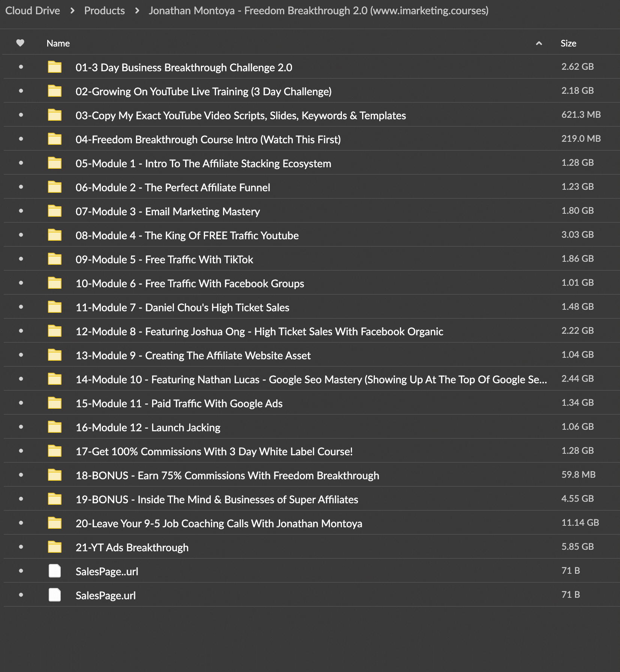Image resolution: width=620 pixels, height=672 pixels.
Task: Open folder icon for 16-Module 12 Launch Jacking
Action: pyautogui.click(x=55, y=427)
